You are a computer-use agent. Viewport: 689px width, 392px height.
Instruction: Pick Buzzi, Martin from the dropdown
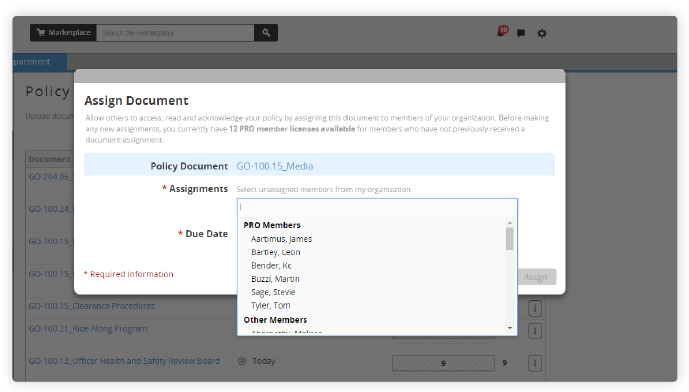(275, 279)
